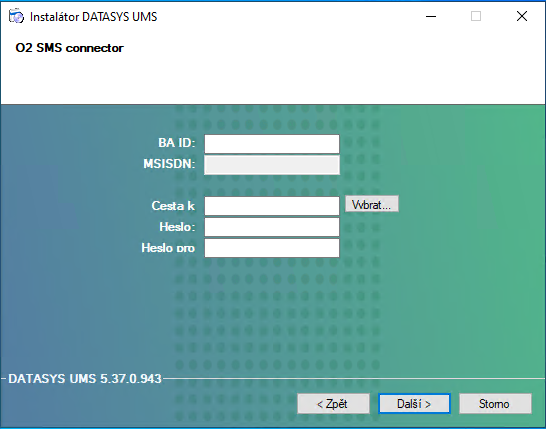546x429 pixels.
Task: Minimize the installer window
Action: point(431,16)
